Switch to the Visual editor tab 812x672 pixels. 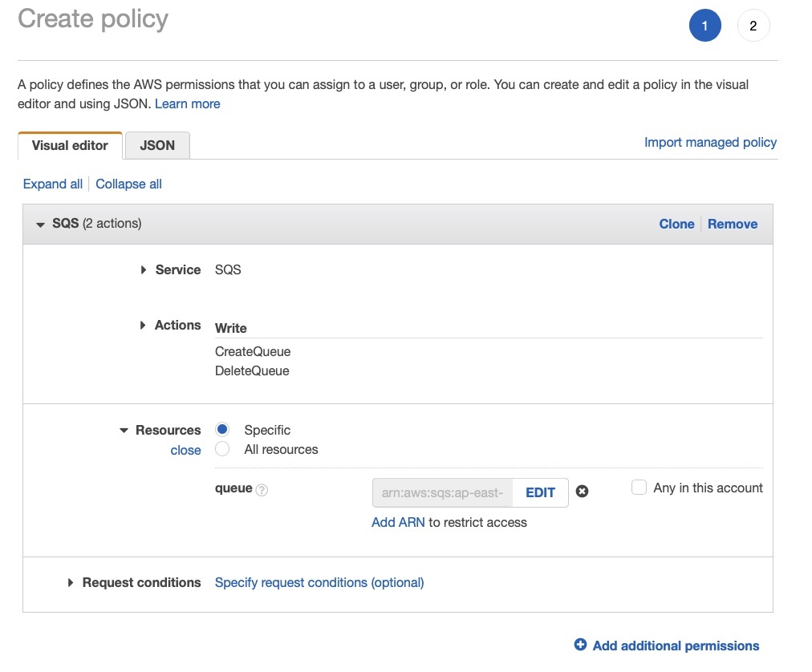(x=70, y=145)
